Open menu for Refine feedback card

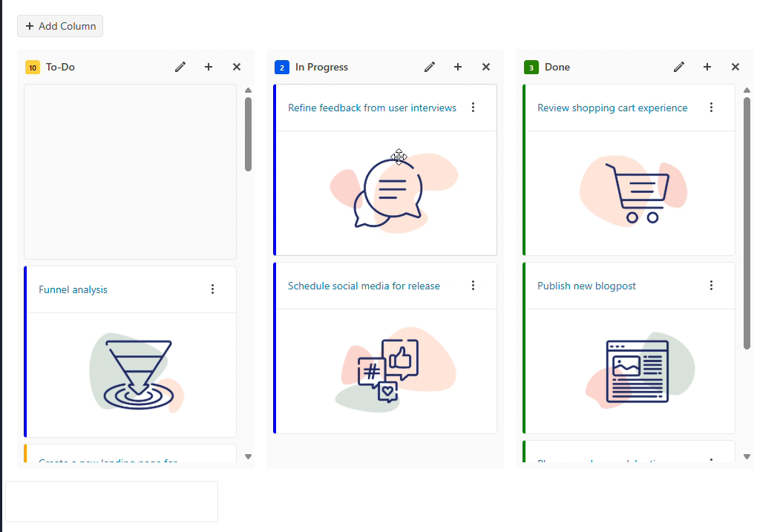coord(473,108)
